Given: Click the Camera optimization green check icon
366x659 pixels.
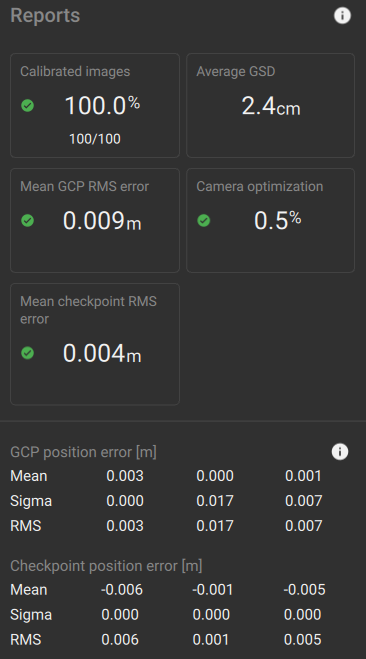Looking at the screenshot, I should click(204, 221).
